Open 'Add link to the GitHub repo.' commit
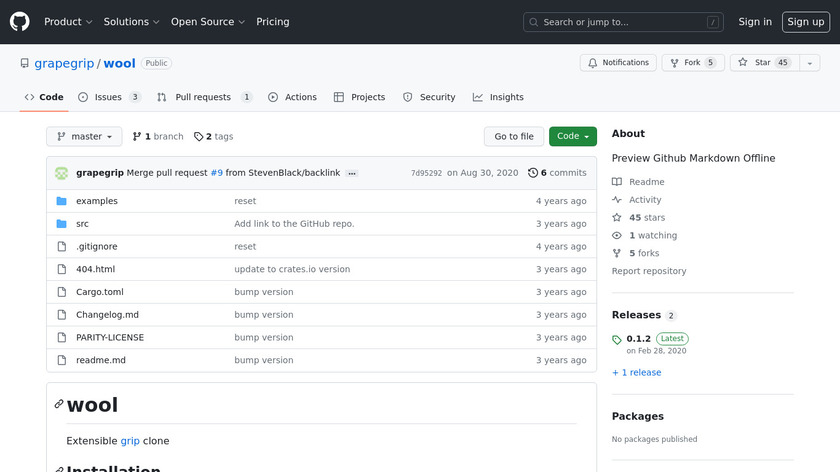 pos(294,224)
